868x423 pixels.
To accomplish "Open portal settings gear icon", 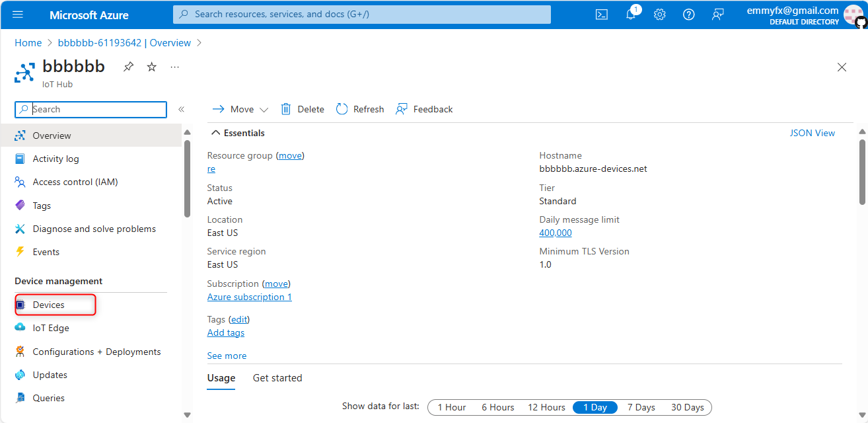I will point(659,15).
